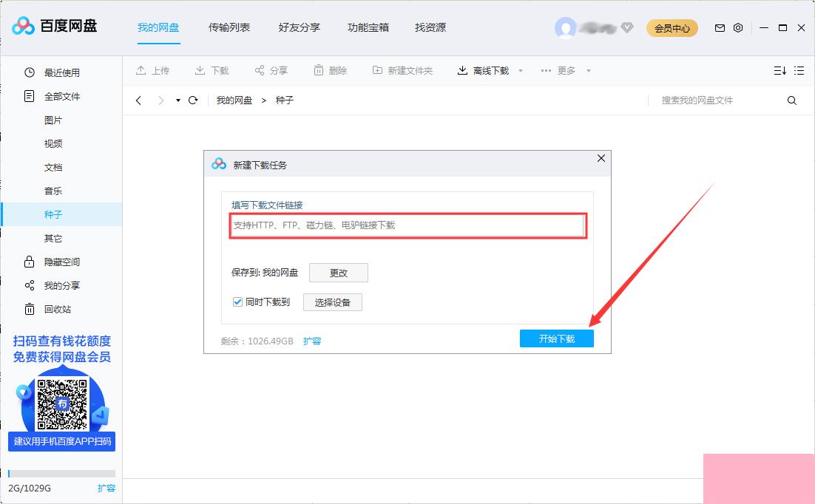The image size is (815, 504).
Task: Click the user avatar icon
Action: (x=565, y=28)
